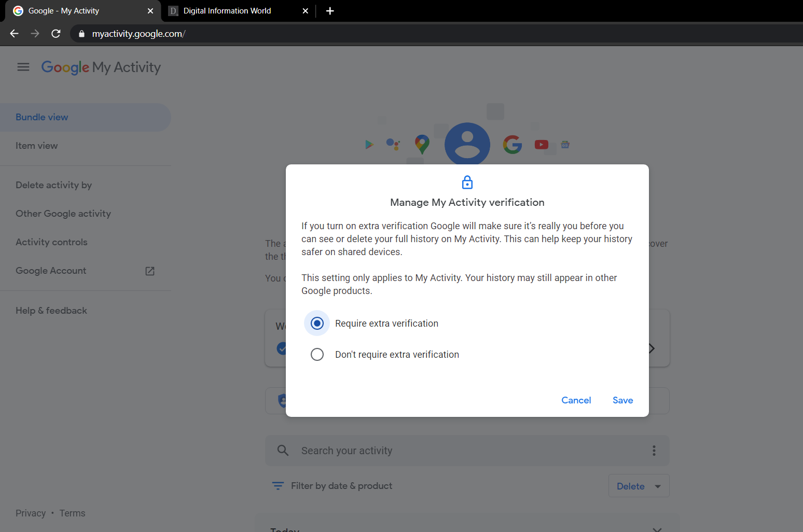Click the Google News icon
Image resolution: width=803 pixels, height=532 pixels.
pyautogui.click(x=565, y=145)
